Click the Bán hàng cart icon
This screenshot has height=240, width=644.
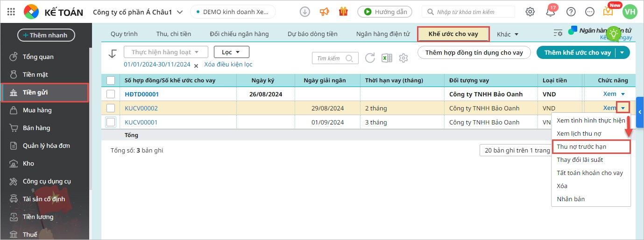point(14,128)
